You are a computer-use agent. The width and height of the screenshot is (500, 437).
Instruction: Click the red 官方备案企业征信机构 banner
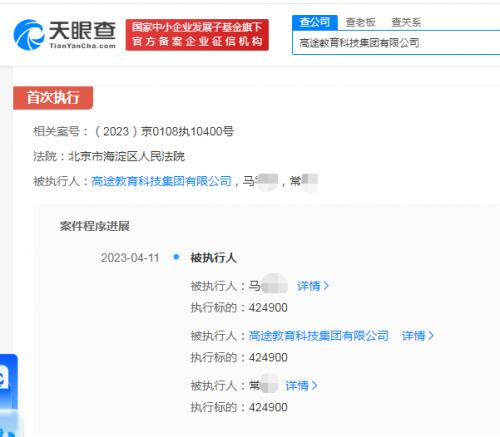click(x=197, y=35)
